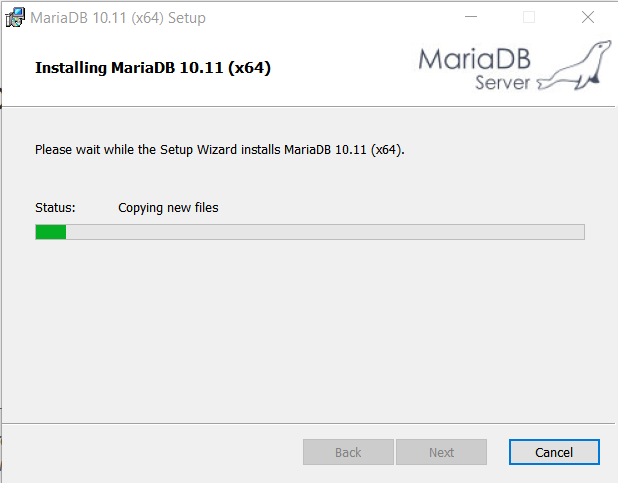
Task: Click the installer icon in the title bar
Action: pyautogui.click(x=15, y=17)
